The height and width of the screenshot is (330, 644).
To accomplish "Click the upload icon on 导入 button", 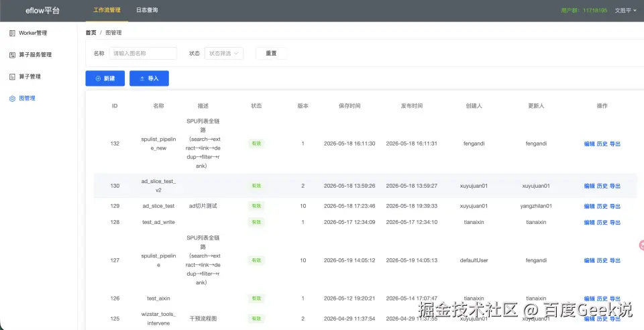I will pyautogui.click(x=142, y=78).
